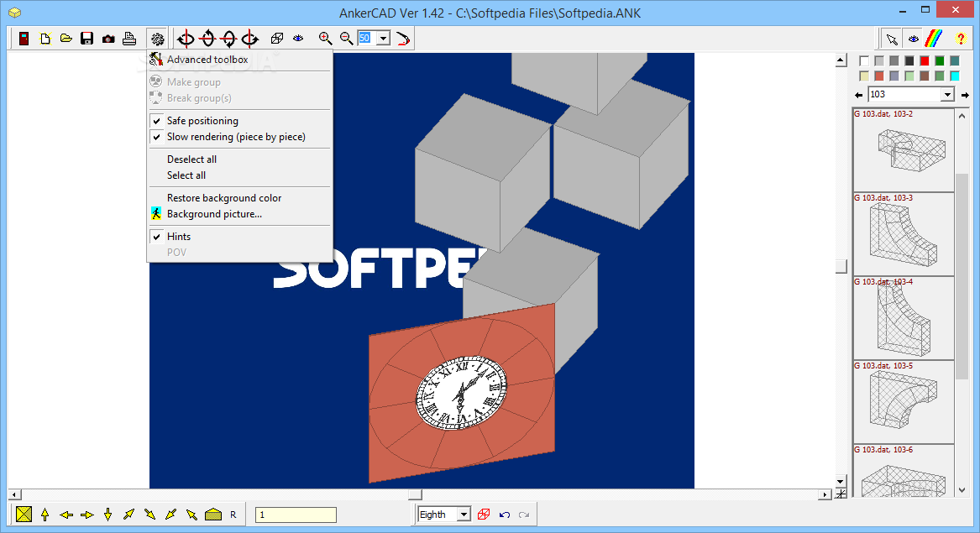
Task: Click the third rotate view icon
Action: (x=228, y=39)
